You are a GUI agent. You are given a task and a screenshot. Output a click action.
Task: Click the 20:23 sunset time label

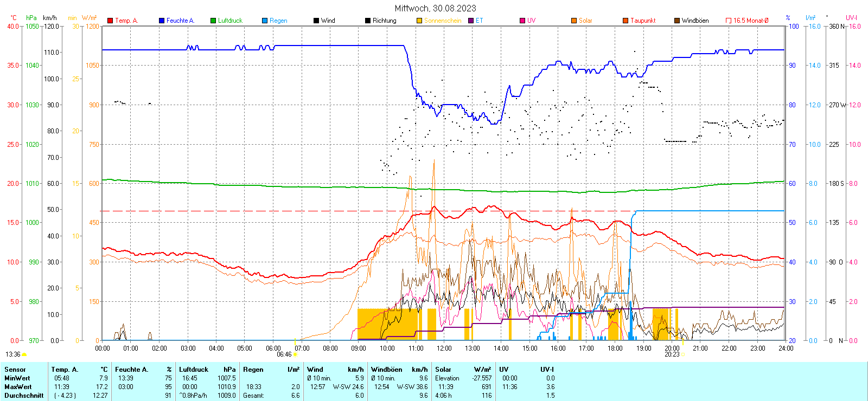tap(672, 354)
